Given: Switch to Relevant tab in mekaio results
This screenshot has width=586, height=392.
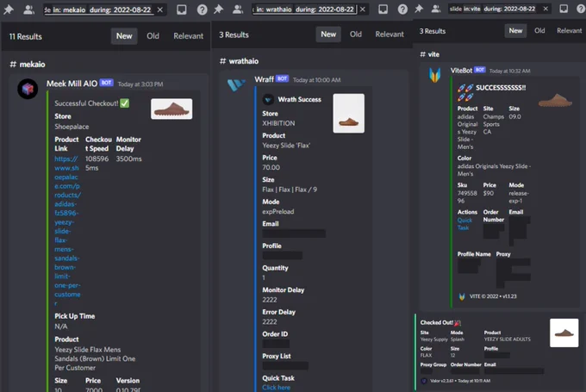Looking at the screenshot, I should (189, 36).
